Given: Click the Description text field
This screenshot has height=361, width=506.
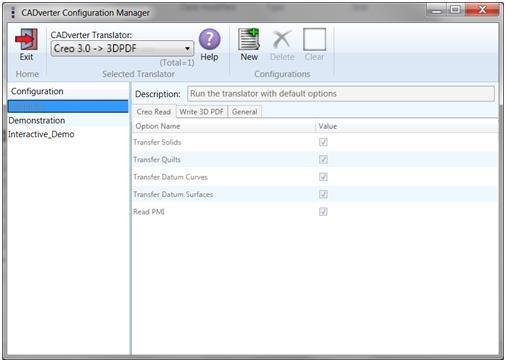Looking at the screenshot, I should pos(341,94).
